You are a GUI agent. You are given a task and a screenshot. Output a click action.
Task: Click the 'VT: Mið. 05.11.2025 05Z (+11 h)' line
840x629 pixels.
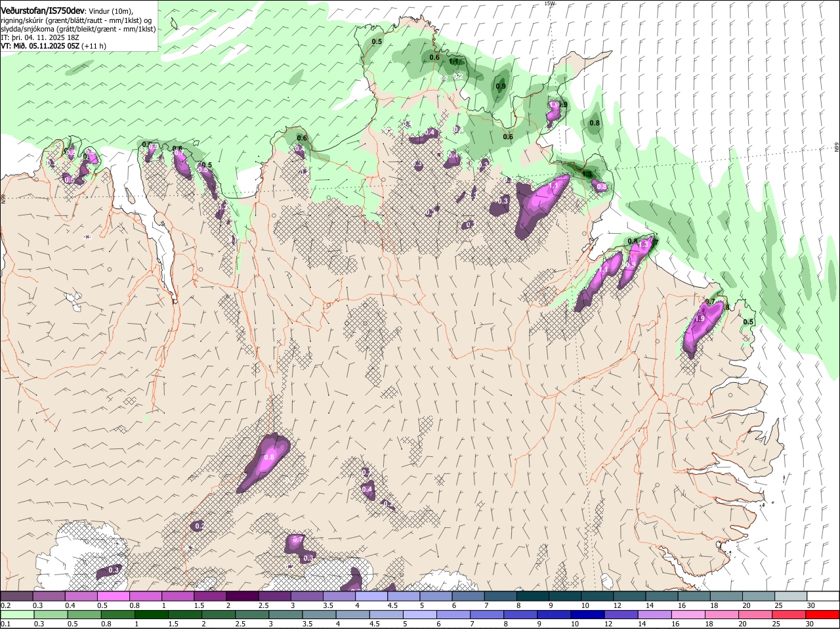tap(54, 46)
